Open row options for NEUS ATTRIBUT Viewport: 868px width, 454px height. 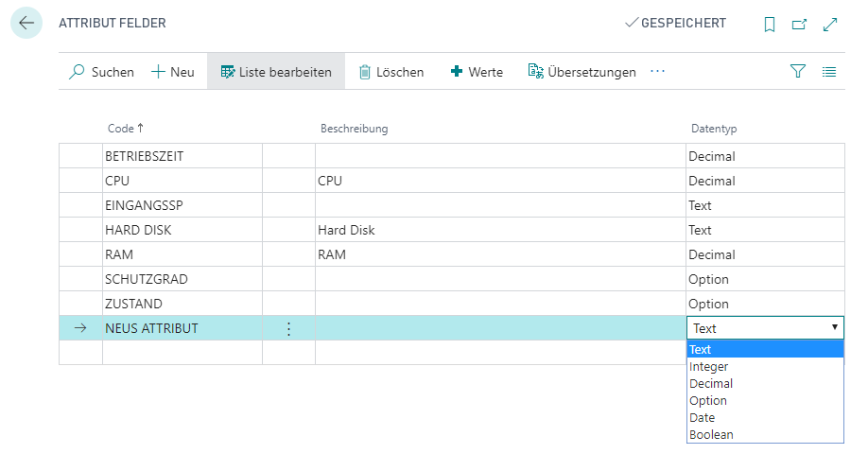[288, 329]
